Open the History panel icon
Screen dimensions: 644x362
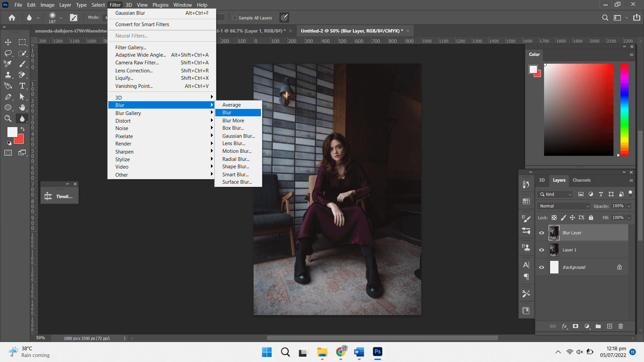point(526,184)
